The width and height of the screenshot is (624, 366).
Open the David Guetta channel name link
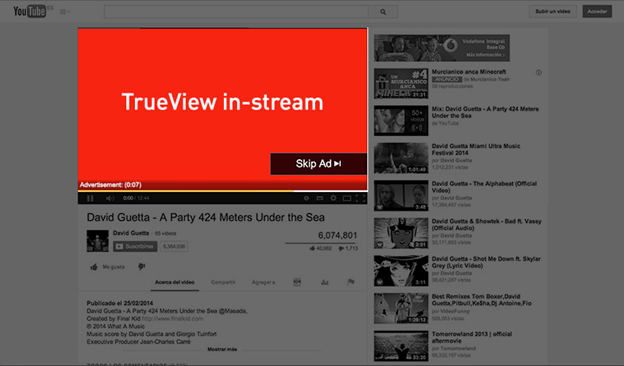coord(131,233)
